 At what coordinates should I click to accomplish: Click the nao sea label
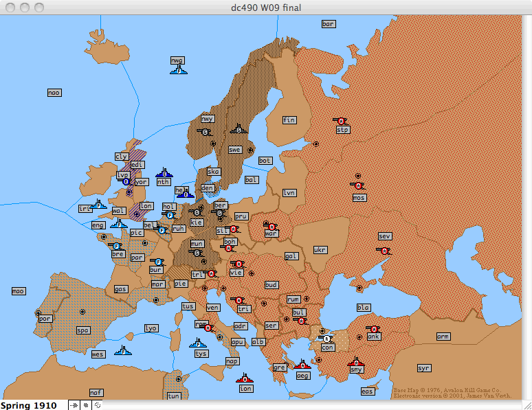pos(54,93)
